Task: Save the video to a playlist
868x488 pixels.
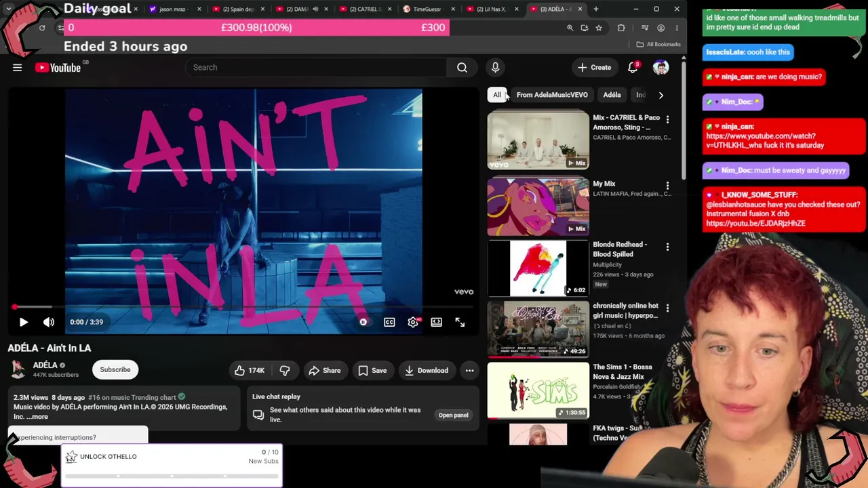Action: click(x=372, y=370)
